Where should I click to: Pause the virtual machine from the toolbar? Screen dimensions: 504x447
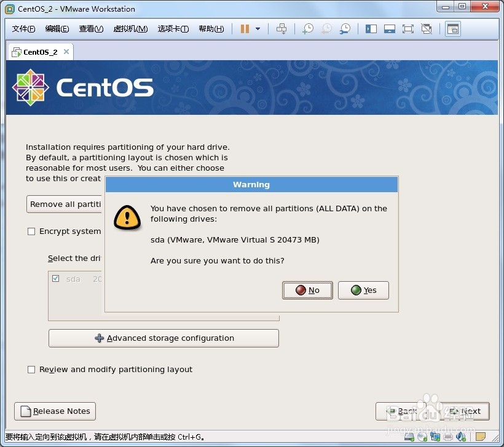(245, 29)
